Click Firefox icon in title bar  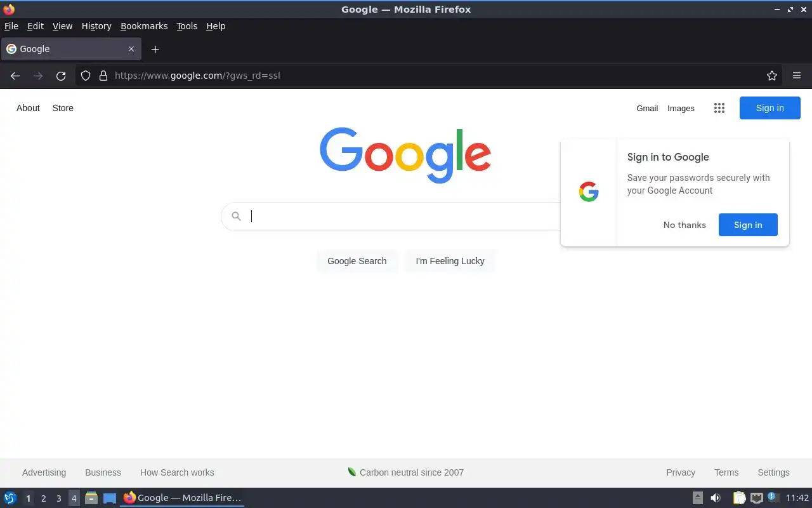click(x=9, y=9)
